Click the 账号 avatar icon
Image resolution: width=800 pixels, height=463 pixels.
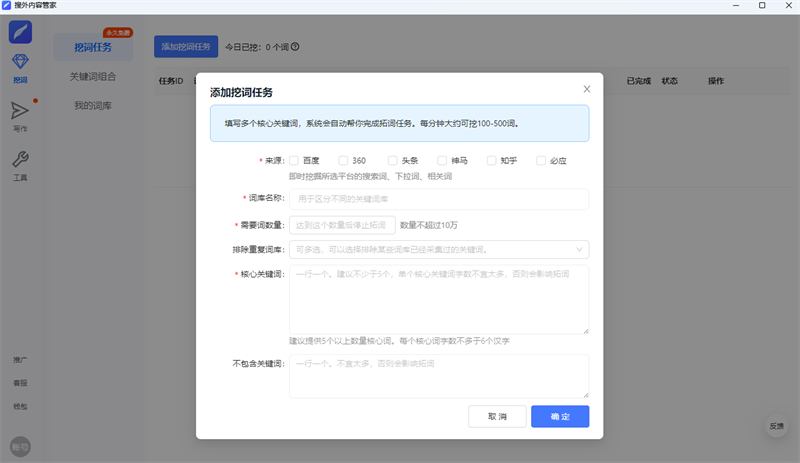tap(20, 447)
